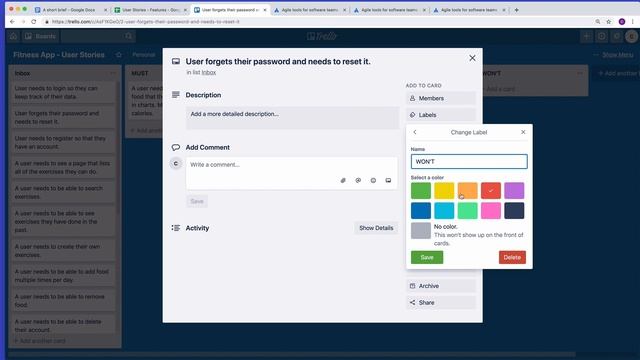This screenshot has width=640, height=360.
Task: Switch to first Agile tools browser tab
Action: pyautogui.click(x=310, y=10)
